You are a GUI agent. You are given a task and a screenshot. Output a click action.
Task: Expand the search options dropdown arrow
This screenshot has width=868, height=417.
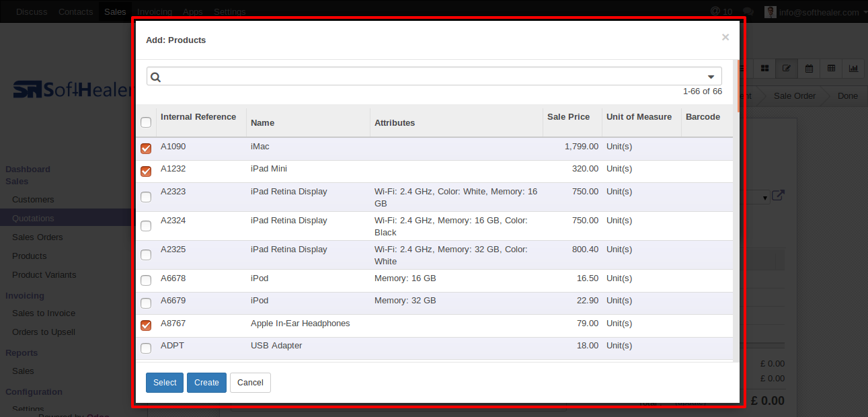click(x=711, y=77)
